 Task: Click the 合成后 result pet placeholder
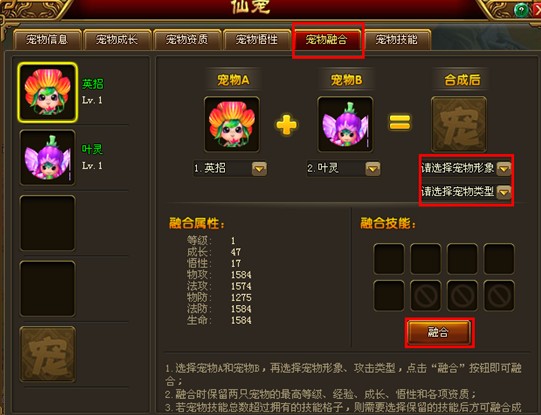459,124
